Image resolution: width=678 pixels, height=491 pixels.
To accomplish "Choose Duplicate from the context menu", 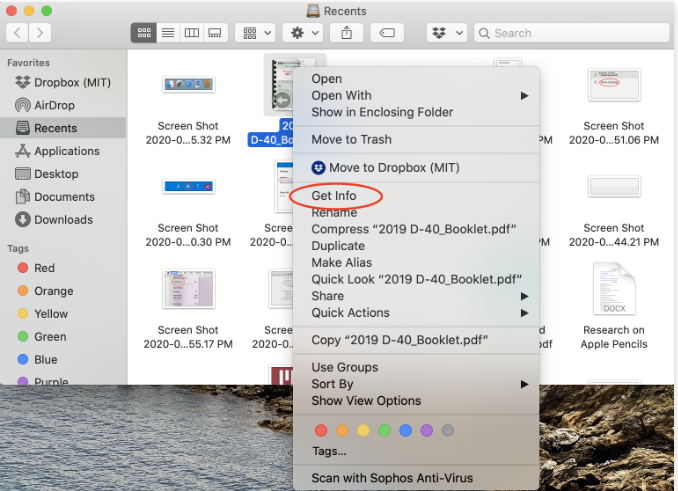I will tap(416, 246).
